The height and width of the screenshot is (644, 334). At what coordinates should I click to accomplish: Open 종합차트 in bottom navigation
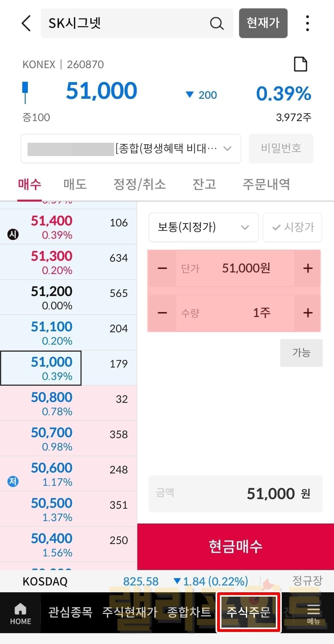coord(189,612)
